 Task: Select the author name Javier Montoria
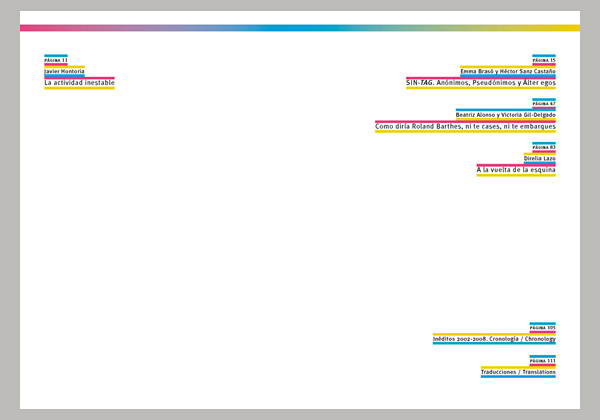tap(64, 72)
